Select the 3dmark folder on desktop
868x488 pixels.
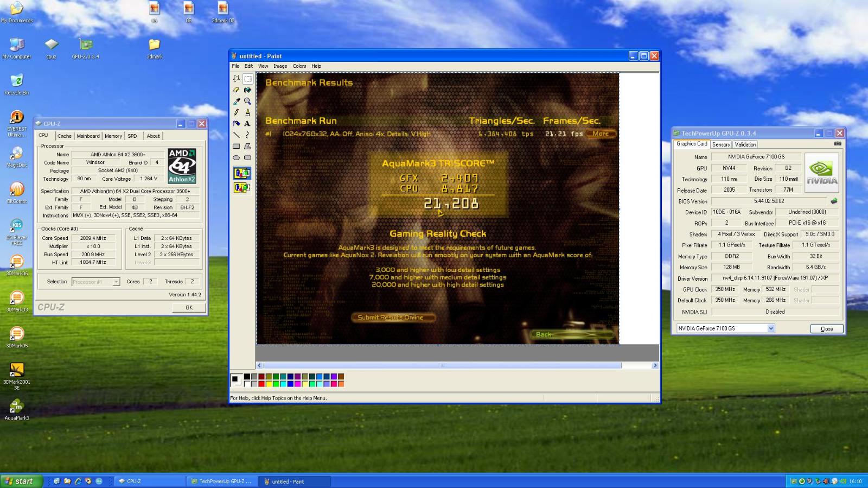pos(155,48)
